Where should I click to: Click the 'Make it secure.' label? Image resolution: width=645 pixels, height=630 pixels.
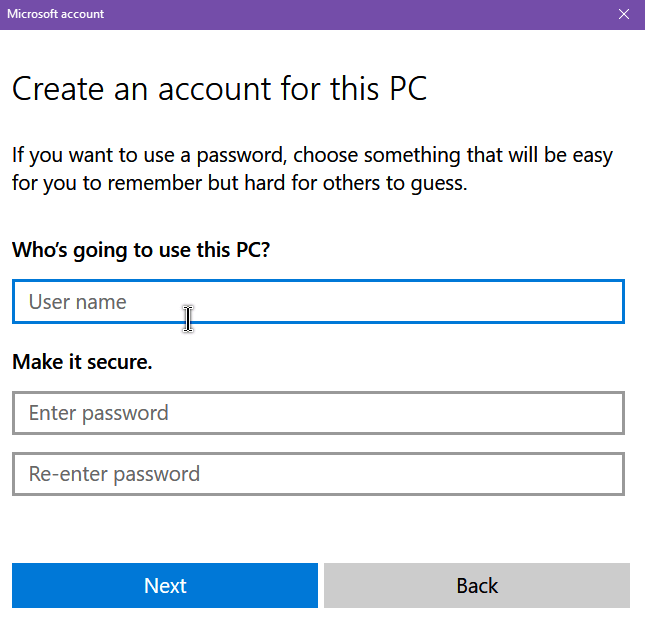coord(82,362)
